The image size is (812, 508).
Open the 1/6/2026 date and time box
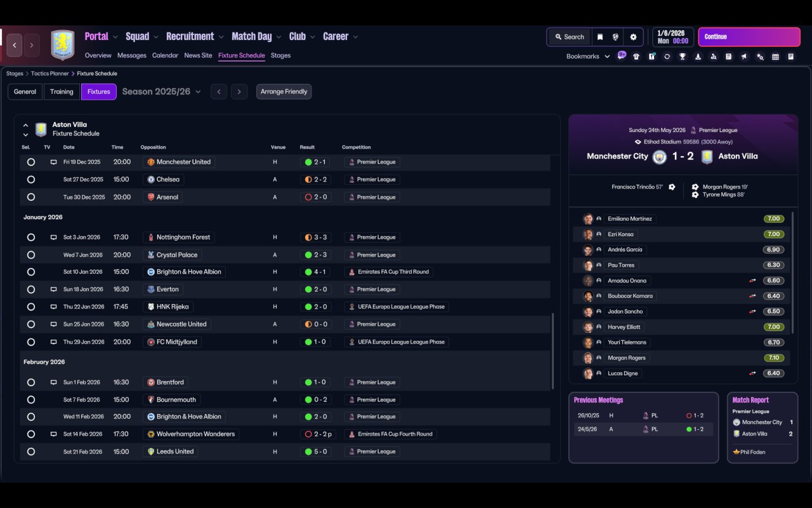tap(672, 37)
